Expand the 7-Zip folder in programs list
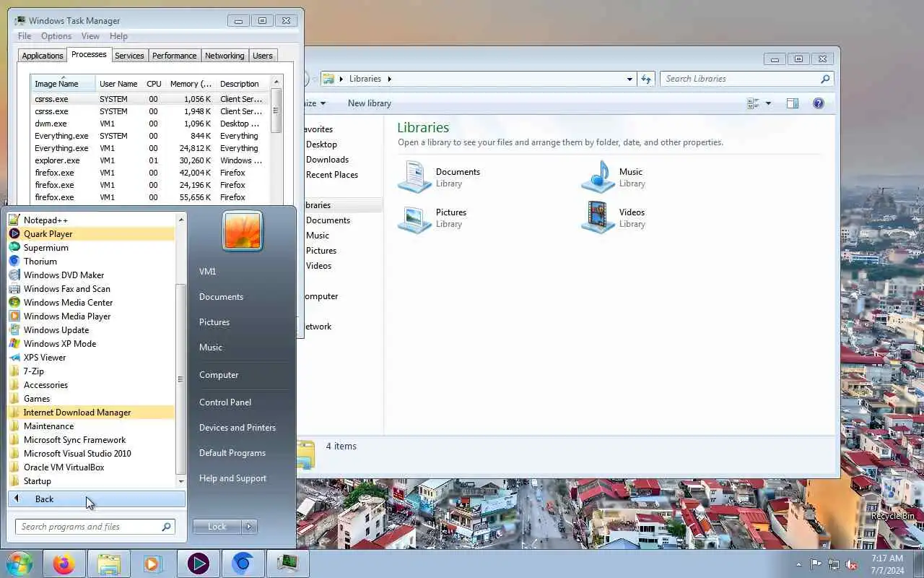 point(91,371)
